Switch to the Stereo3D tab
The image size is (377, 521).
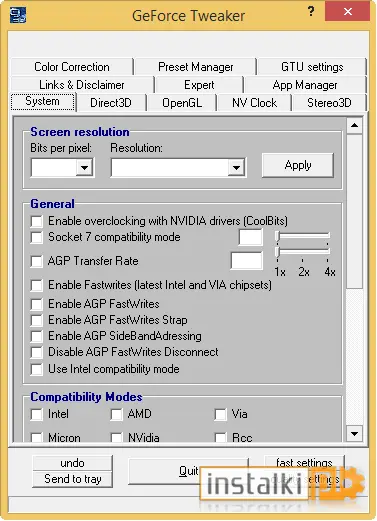click(329, 103)
